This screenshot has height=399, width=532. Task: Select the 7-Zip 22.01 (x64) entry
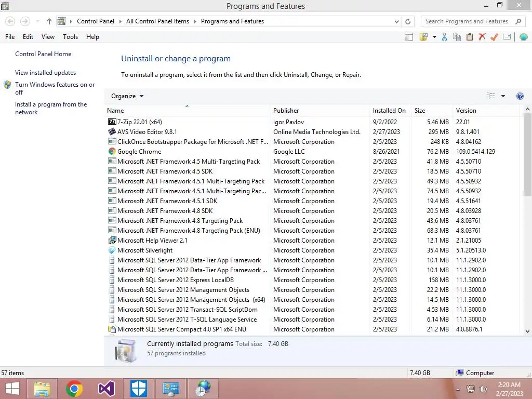312,122
